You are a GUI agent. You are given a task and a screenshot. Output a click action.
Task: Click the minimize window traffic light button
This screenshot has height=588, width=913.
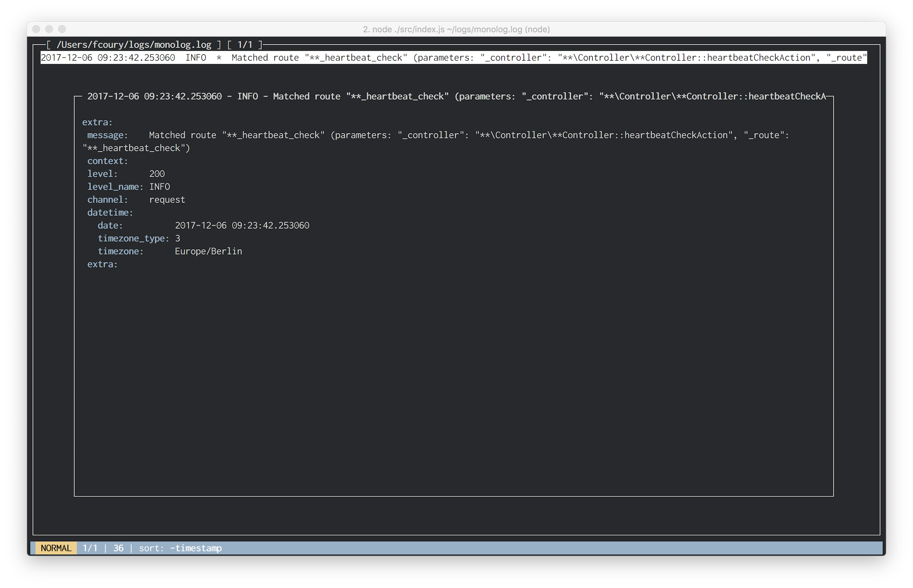coord(49,29)
